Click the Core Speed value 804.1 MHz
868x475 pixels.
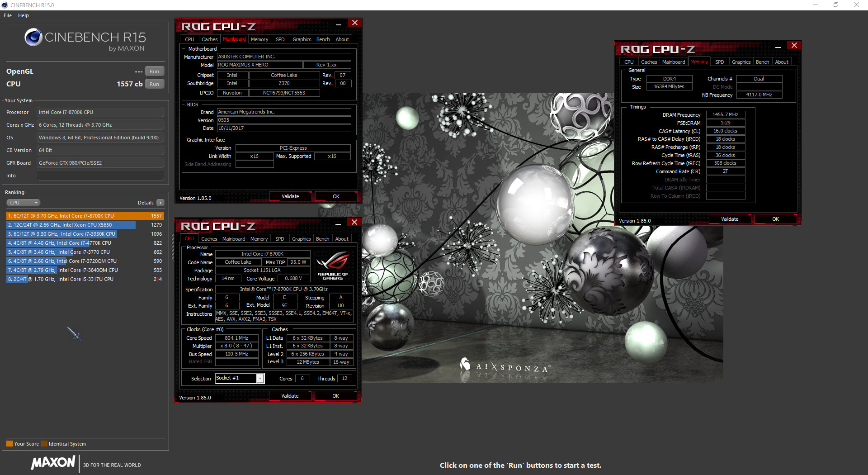pos(236,338)
